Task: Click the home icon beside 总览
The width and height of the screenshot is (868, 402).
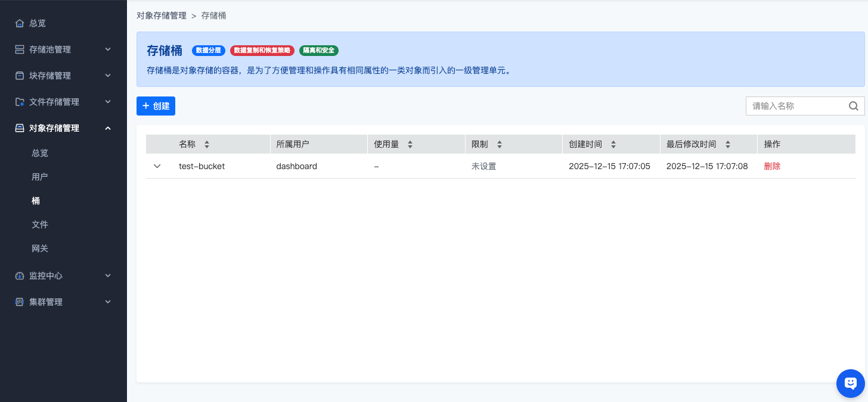Action: [20, 23]
